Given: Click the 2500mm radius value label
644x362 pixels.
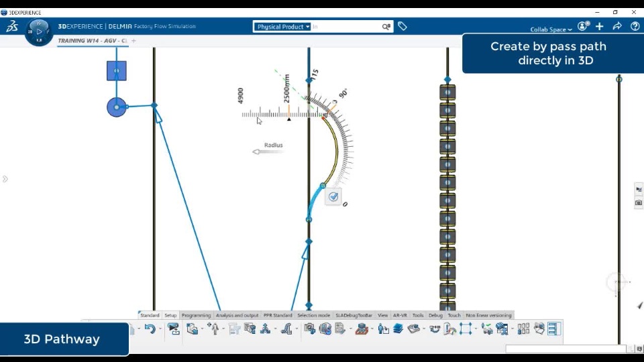Looking at the screenshot, I should coord(286,88).
